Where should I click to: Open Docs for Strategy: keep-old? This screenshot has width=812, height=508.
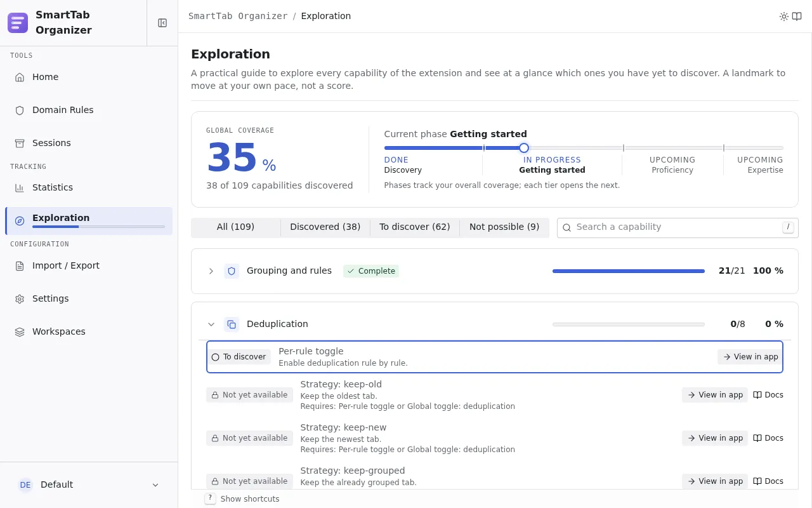[x=768, y=395]
